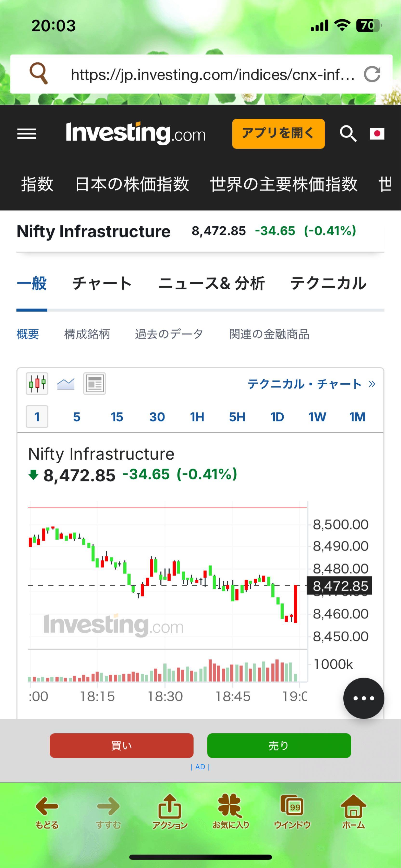Image resolution: width=401 pixels, height=868 pixels.
Task: Select the 30 minute timeframe
Action: click(x=157, y=417)
